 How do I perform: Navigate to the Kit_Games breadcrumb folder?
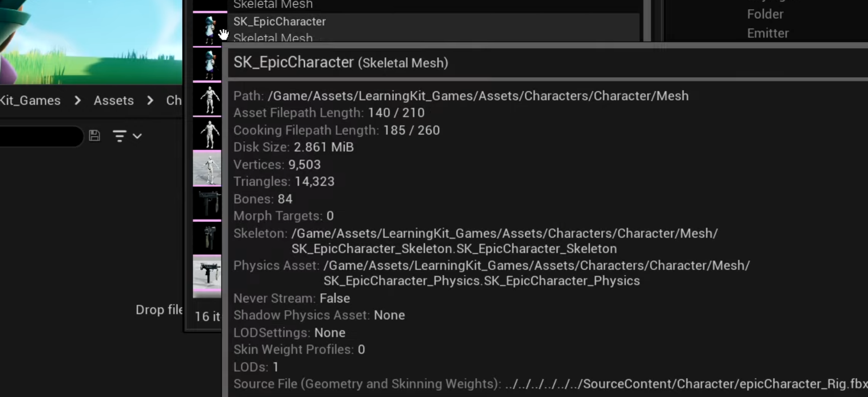(x=30, y=100)
